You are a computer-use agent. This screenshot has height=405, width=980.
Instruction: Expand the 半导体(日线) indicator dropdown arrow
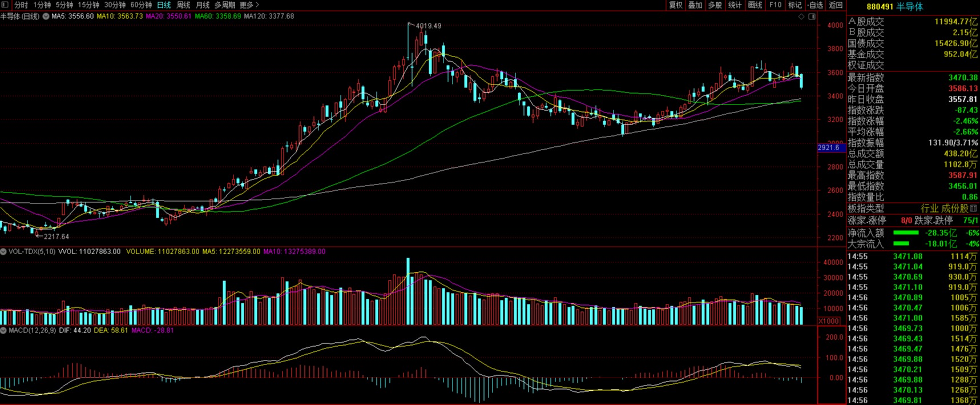pyautogui.click(x=46, y=17)
